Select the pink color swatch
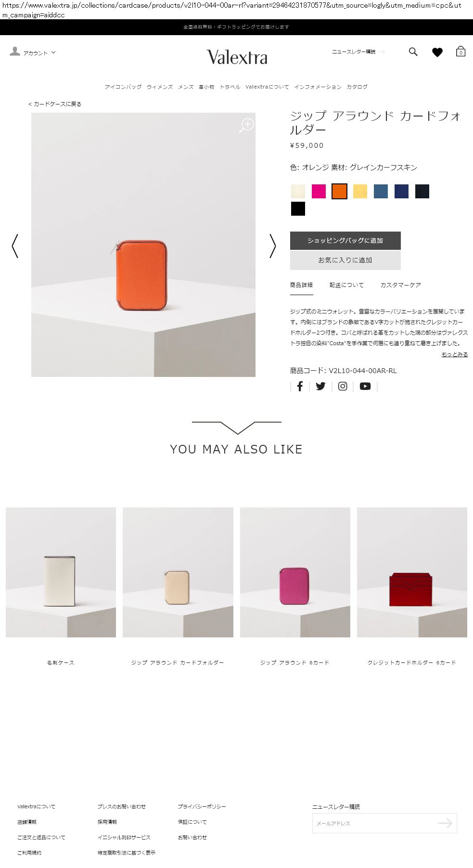The height and width of the screenshot is (868, 473). coord(319,191)
